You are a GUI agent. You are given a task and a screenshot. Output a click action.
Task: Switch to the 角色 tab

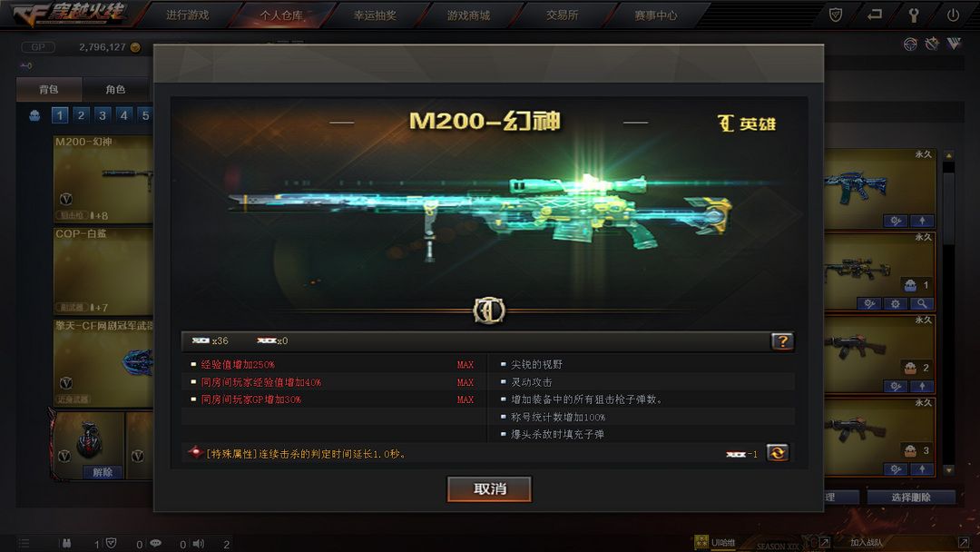coord(115,89)
